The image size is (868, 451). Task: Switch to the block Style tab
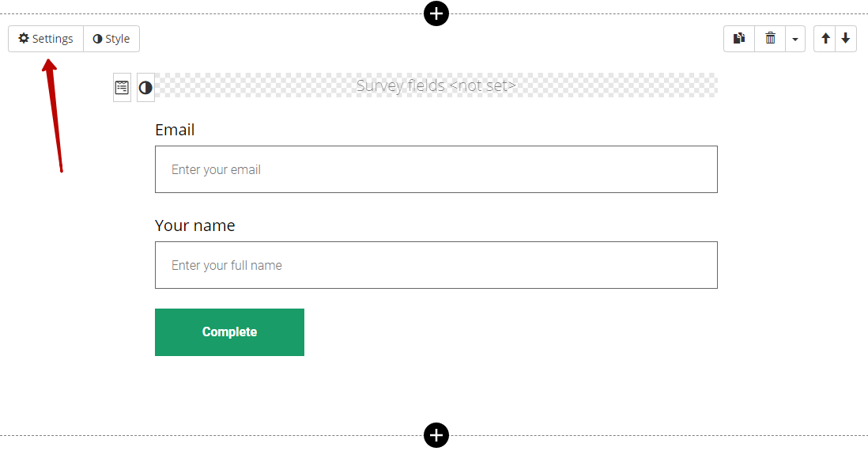click(x=111, y=39)
